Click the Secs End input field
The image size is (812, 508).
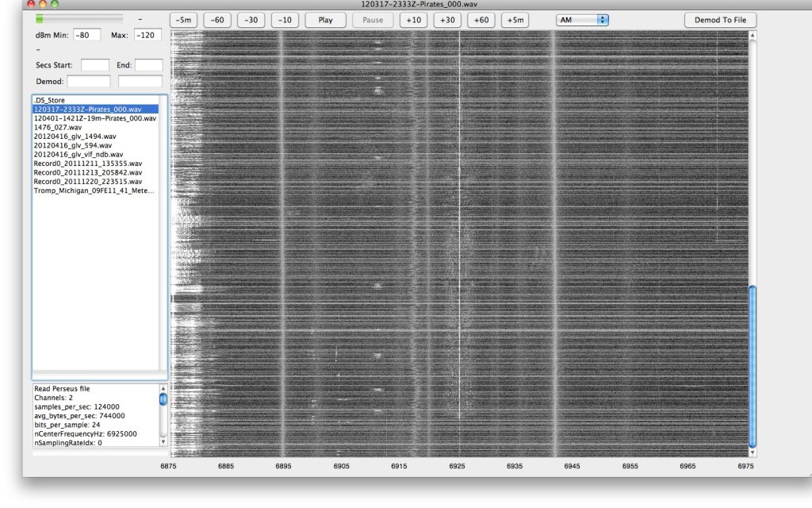click(x=149, y=65)
